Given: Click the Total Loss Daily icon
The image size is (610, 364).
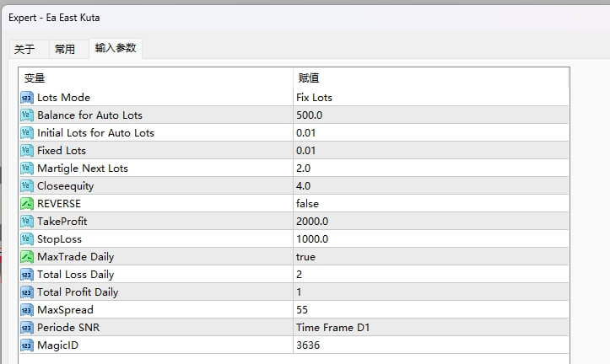Looking at the screenshot, I should 26,275.
